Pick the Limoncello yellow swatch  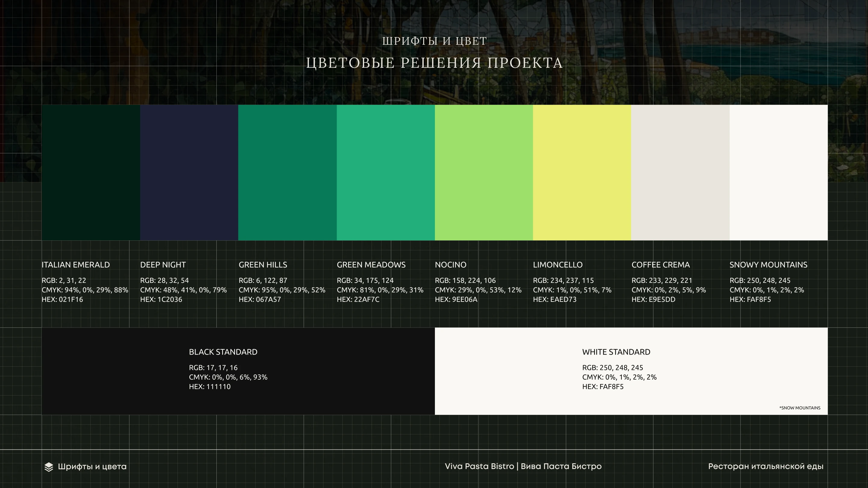(582, 172)
